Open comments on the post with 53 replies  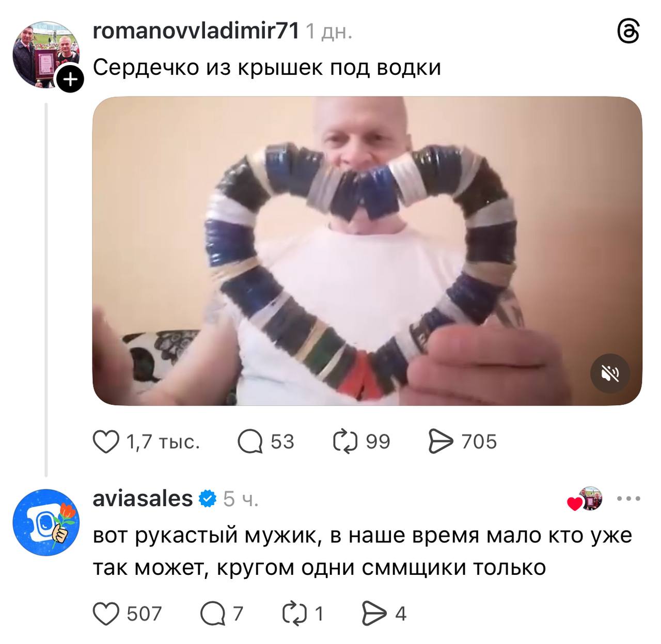pyautogui.click(x=250, y=442)
